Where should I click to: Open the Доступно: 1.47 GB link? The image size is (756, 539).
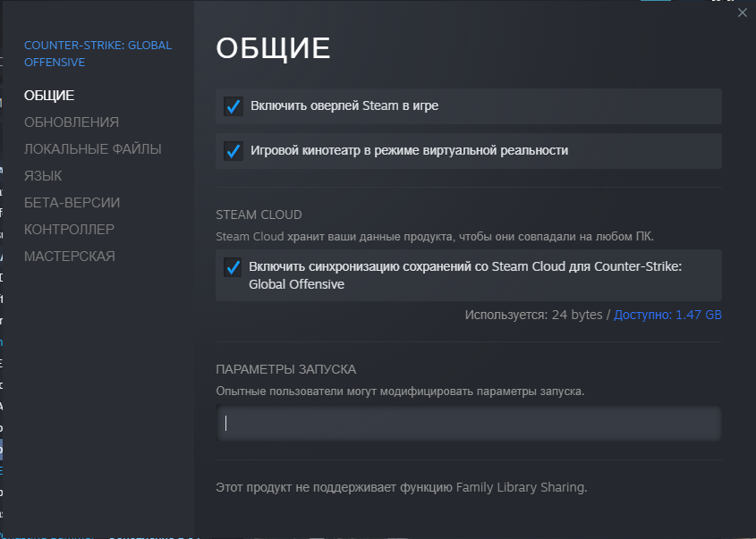click(x=667, y=315)
